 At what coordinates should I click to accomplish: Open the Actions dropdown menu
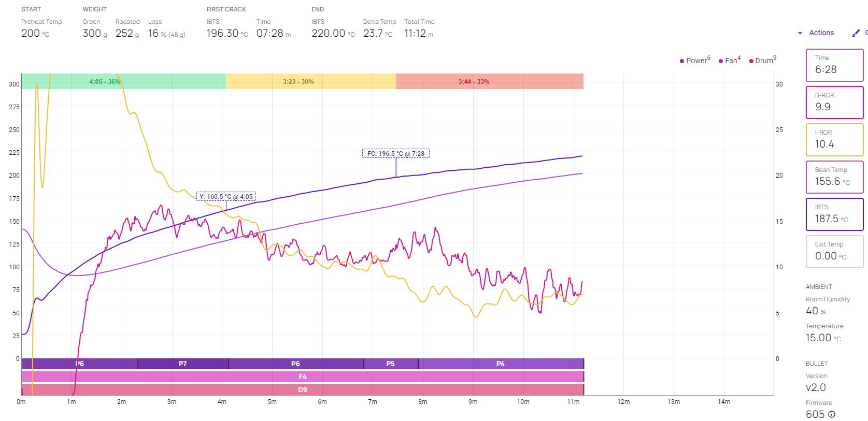pyautogui.click(x=821, y=33)
